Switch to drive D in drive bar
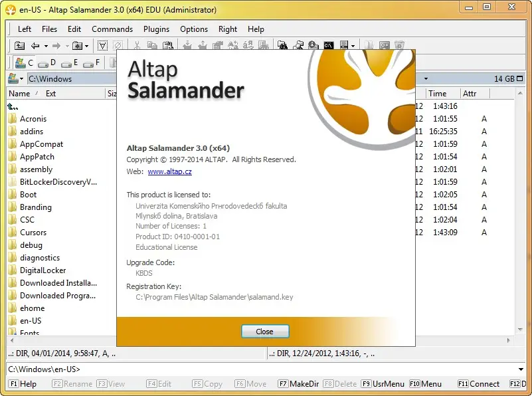 [x=46, y=62]
